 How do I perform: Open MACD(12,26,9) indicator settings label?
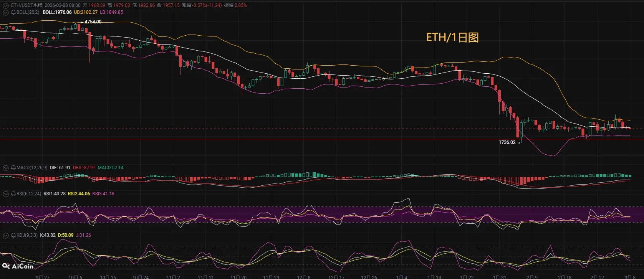coord(32,168)
